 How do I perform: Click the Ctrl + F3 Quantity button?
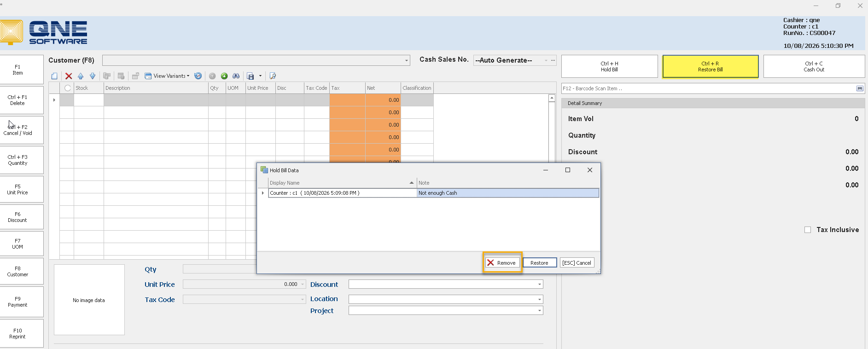pos(21,160)
